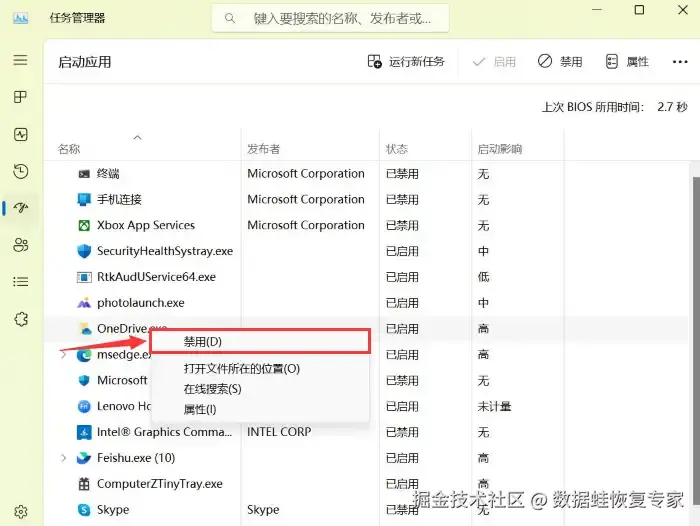Maximize the Task Manager window
The height and width of the screenshot is (526, 700).
coord(639,10)
